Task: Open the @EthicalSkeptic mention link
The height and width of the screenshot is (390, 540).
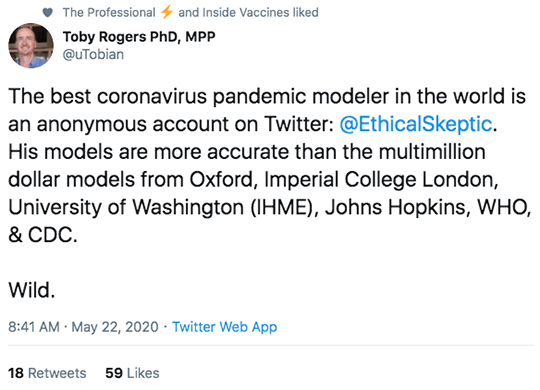Action: (x=416, y=124)
